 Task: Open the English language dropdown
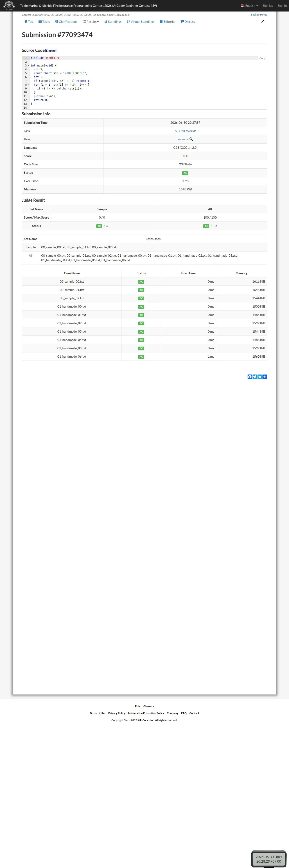point(250,6)
